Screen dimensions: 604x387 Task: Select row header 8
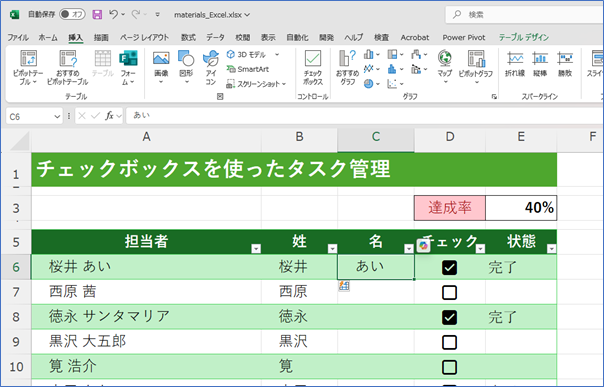coord(16,317)
